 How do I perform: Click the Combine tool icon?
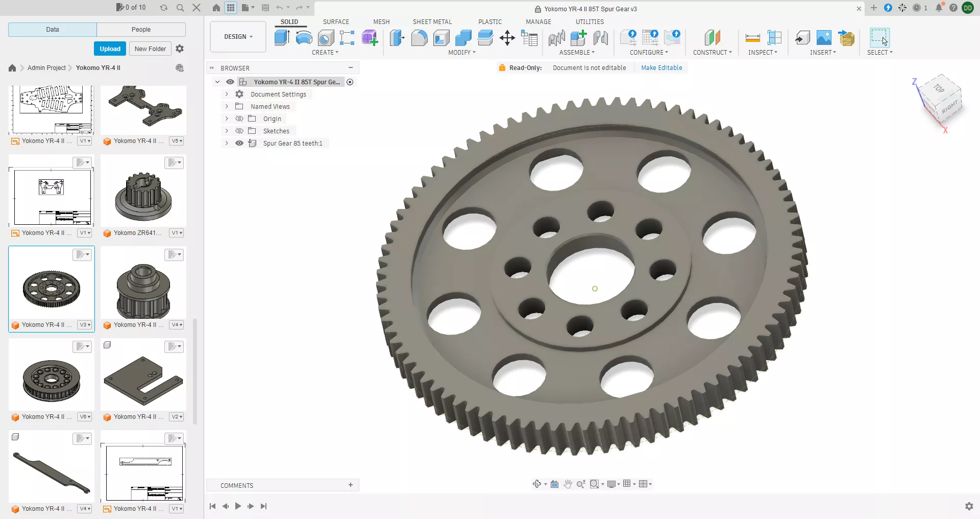(463, 38)
